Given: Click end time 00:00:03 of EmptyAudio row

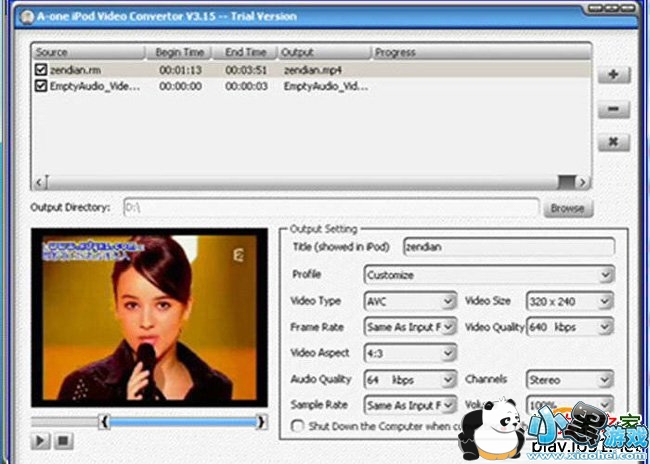Looking at the screenshot, I should coord(246,86).
